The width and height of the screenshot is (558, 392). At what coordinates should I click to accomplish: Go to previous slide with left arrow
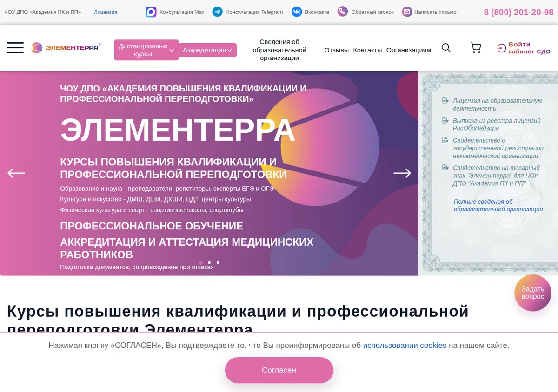[x=16, y=173]
